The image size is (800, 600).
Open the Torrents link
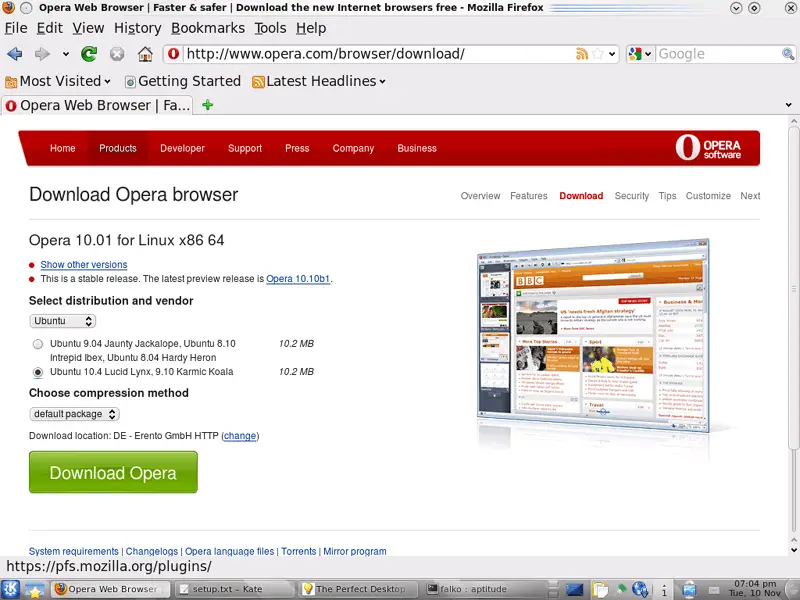pyautogui.click(x=298, y=551)
